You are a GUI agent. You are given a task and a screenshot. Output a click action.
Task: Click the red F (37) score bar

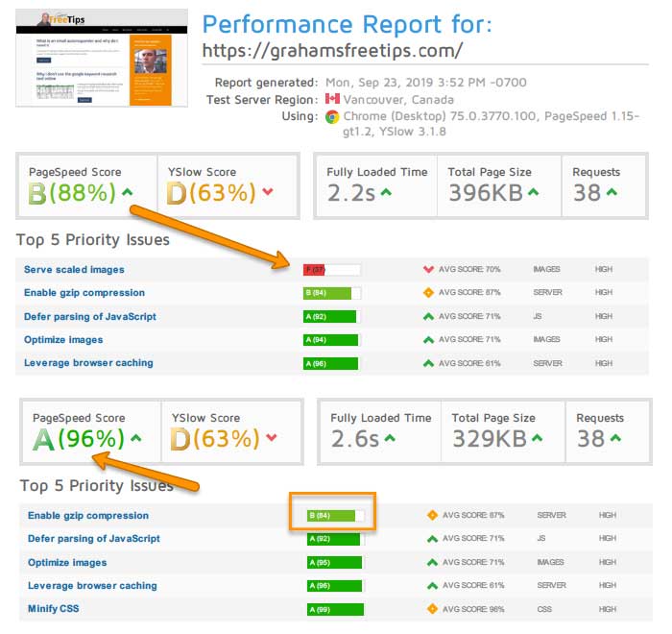tap(332, 269)
